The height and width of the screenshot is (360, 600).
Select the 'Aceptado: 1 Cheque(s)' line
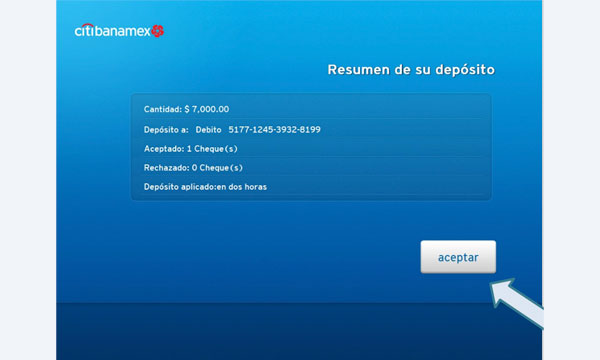click(x=191, y=149)
